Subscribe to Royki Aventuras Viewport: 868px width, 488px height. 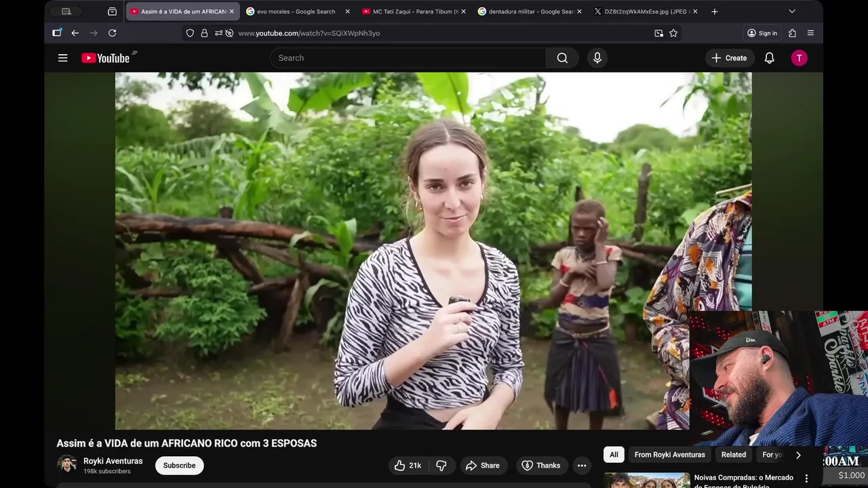click(180, 466)
